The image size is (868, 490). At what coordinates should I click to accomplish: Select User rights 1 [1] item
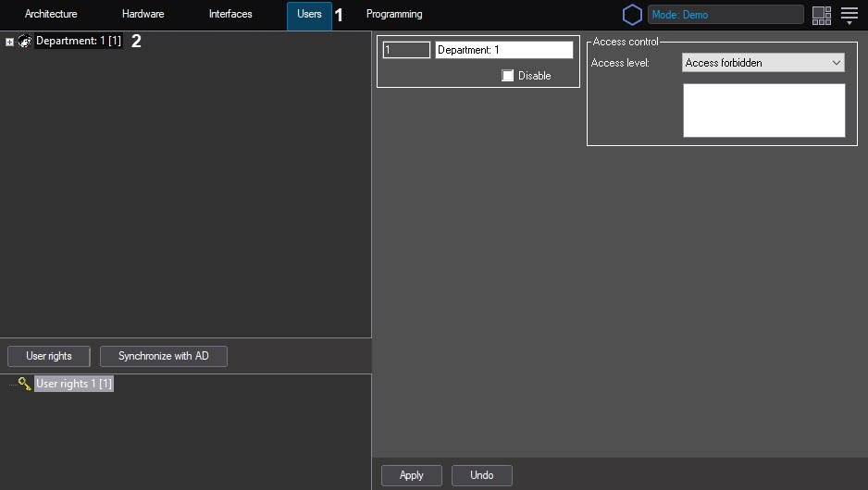point(74,384)
